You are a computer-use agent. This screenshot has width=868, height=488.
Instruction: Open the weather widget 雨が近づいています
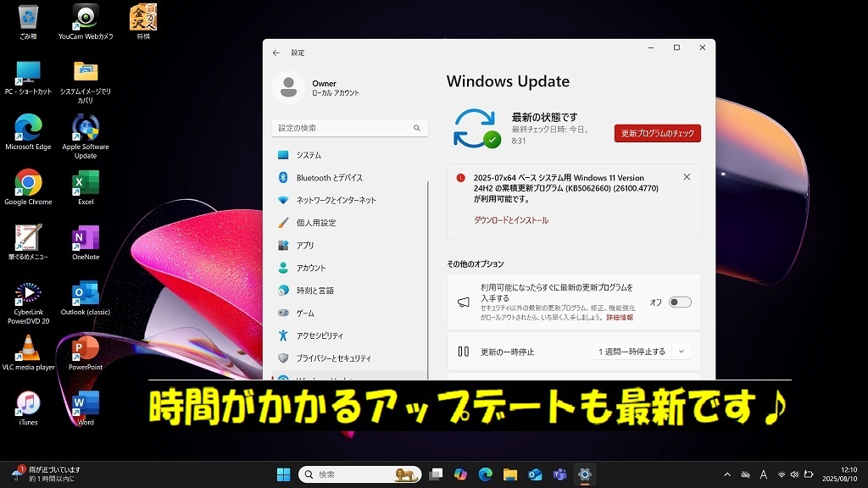(x=47, y=474)
